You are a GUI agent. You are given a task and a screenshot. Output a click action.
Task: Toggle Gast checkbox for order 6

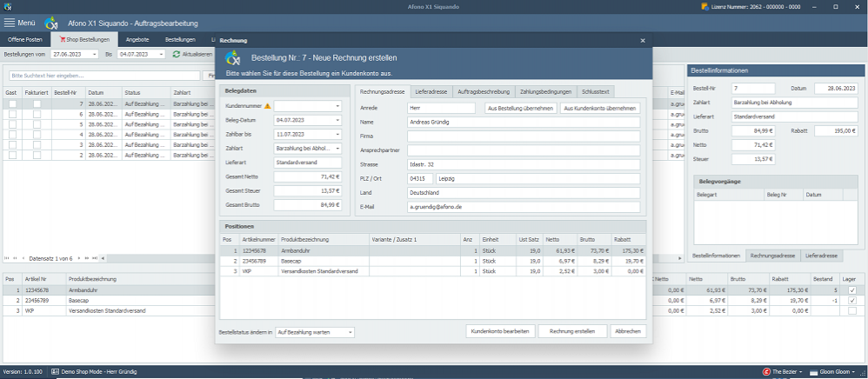coord(12,114)
